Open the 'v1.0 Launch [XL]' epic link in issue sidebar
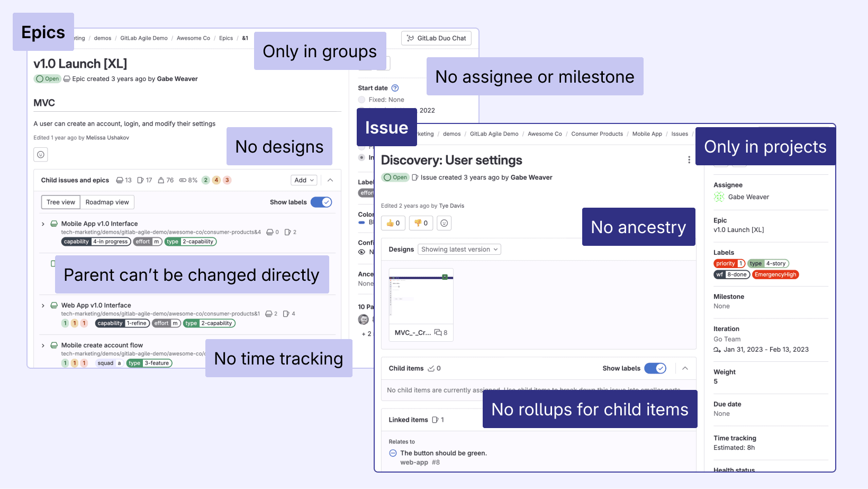Screen dimensions: 868x489 point(739,230)
